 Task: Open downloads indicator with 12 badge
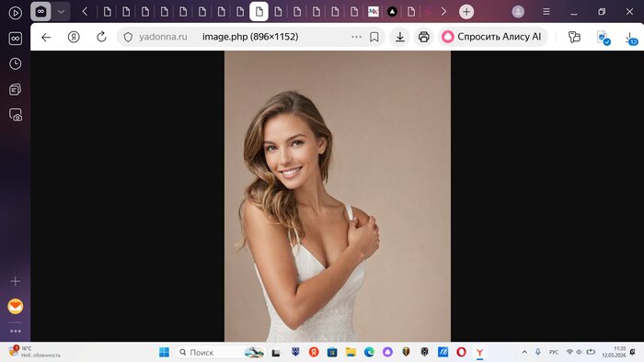pos(631,39)
